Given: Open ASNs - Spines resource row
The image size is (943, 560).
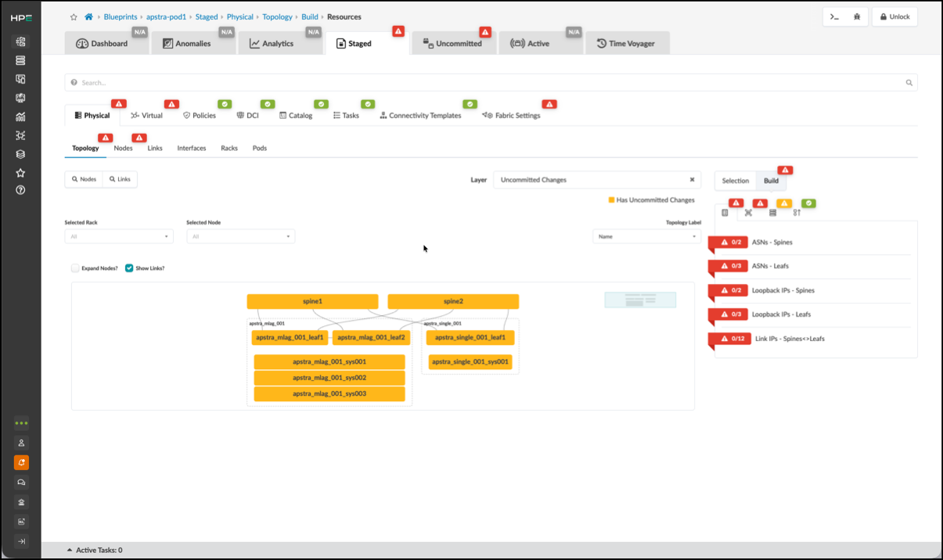Looking at the screenshot, I should tap(810, 242).
